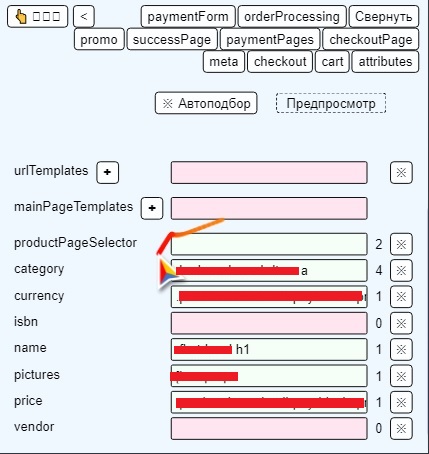429x454 pixels.
Task: Open the paymentForm section
Action: 188,16
